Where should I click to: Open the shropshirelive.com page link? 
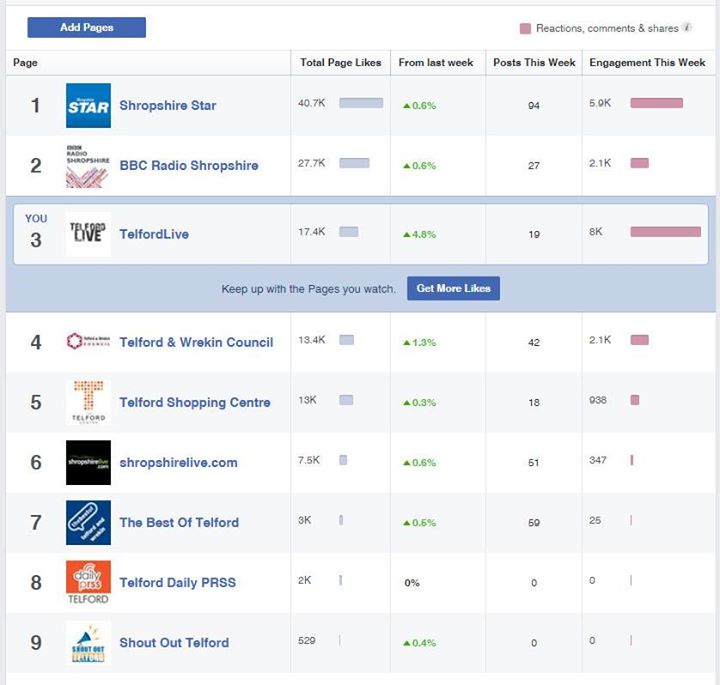pyautogui.click(x=178, y=462)
